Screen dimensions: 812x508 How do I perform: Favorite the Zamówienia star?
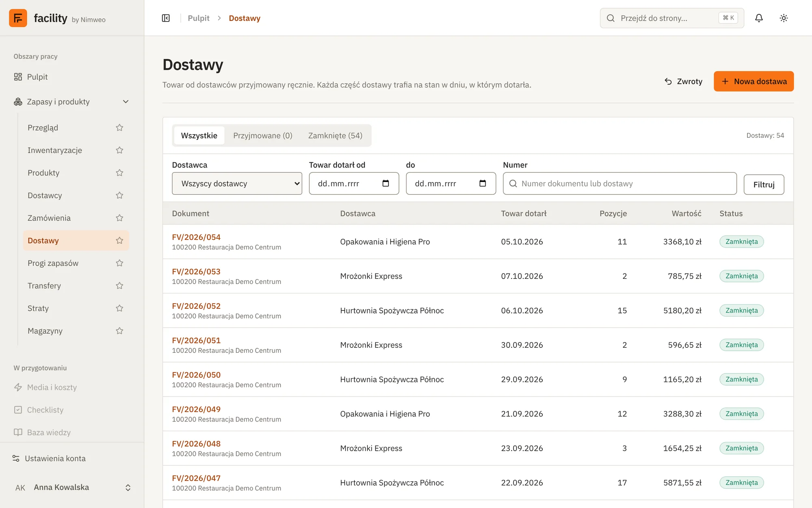[119, 218]
